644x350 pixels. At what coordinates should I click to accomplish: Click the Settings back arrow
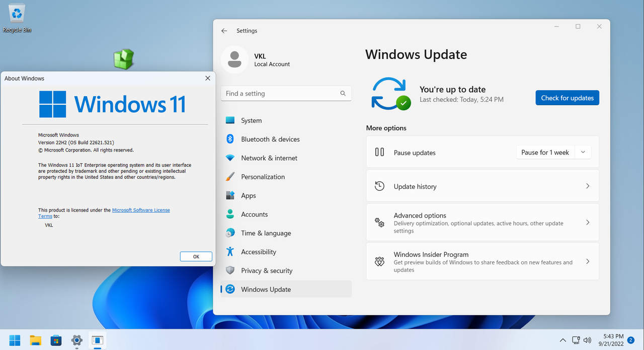(x=224, y=31)
